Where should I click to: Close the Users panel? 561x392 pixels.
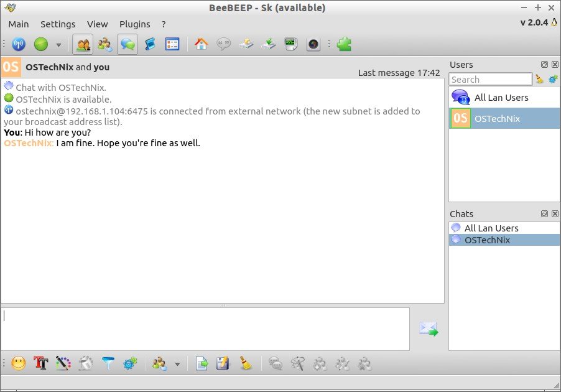point(555,65)
